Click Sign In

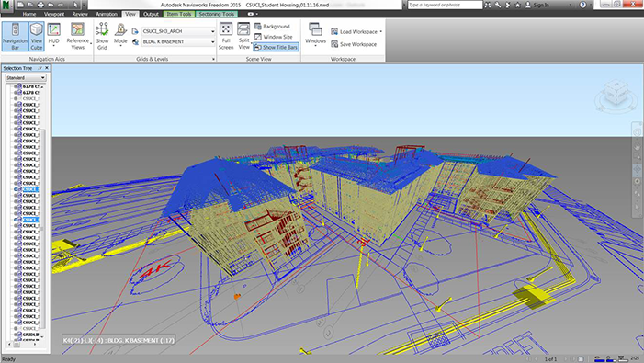[537, 5]
